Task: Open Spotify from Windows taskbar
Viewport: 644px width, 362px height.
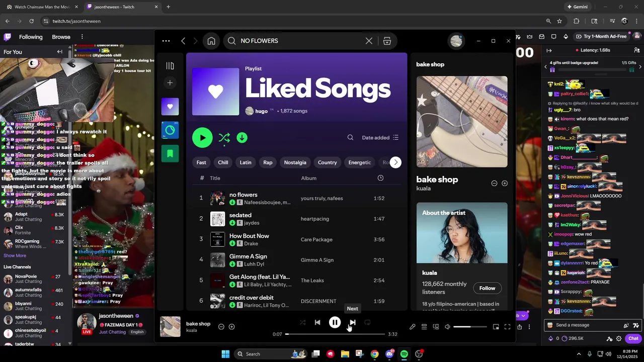Action: coord(404,354)
